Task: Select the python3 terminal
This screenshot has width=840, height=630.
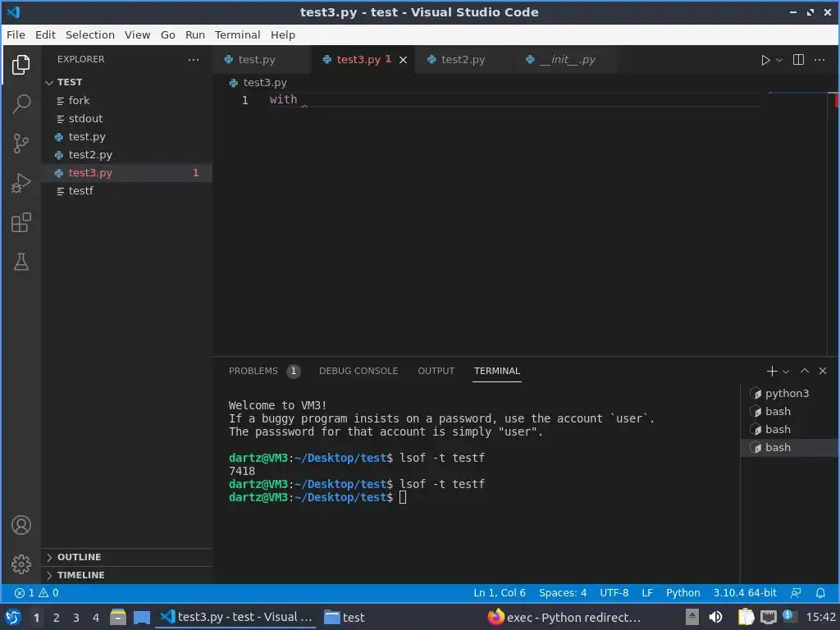Action: 790,393
